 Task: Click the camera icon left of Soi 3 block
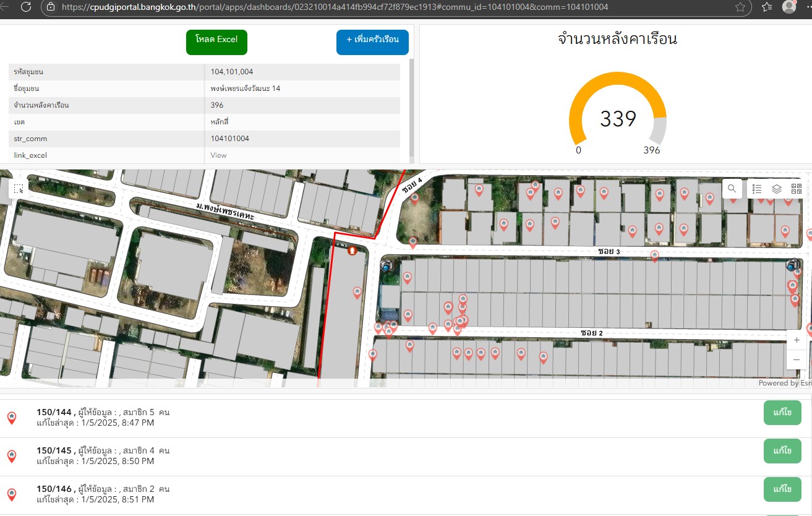(387, 267)
